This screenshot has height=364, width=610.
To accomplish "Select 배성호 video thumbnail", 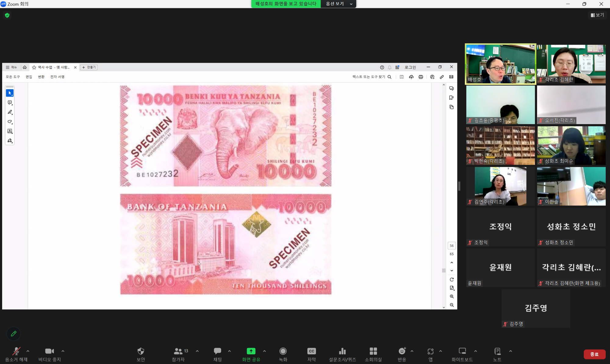I will pos(501,64).
